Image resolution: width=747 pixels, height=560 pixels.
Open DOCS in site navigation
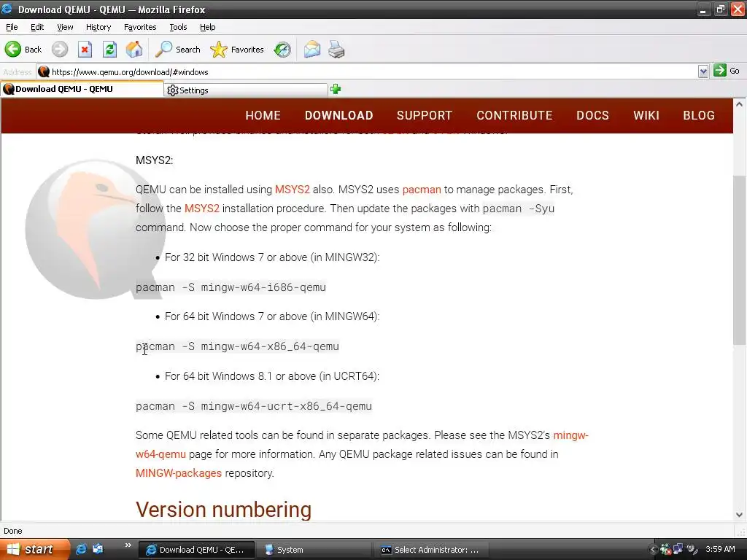(592, 115)
